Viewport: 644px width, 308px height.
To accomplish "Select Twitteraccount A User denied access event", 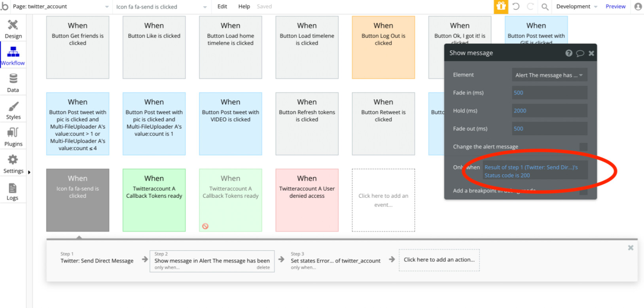I will [x=307, y=200].
